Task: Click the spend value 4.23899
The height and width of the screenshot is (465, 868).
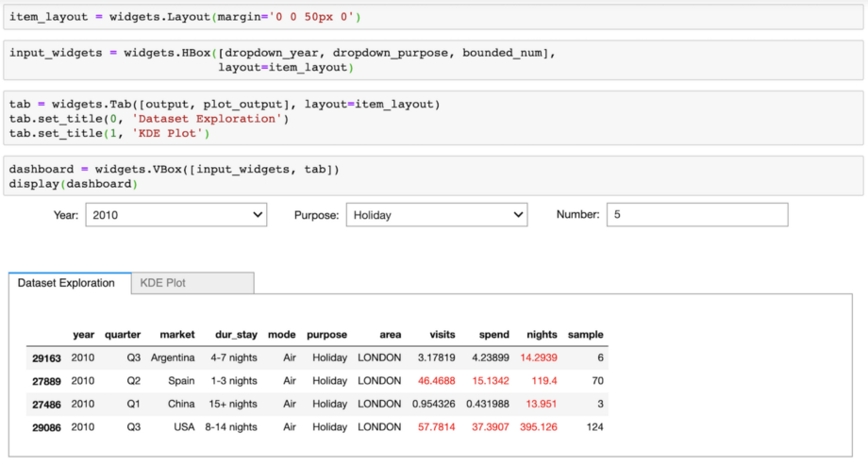Action: (491, 357)
